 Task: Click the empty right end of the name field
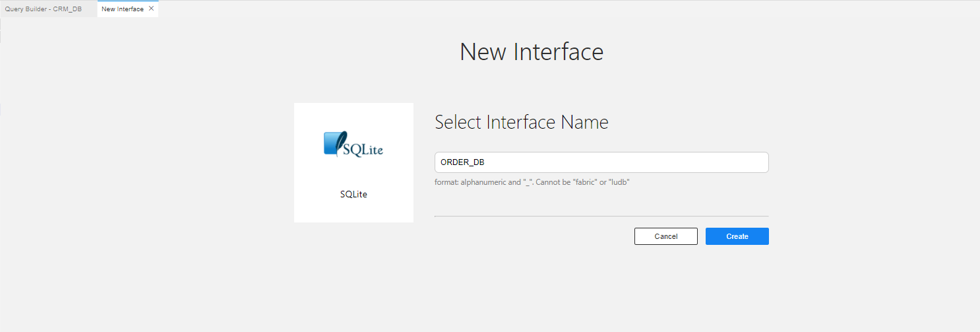click(739, 162)
